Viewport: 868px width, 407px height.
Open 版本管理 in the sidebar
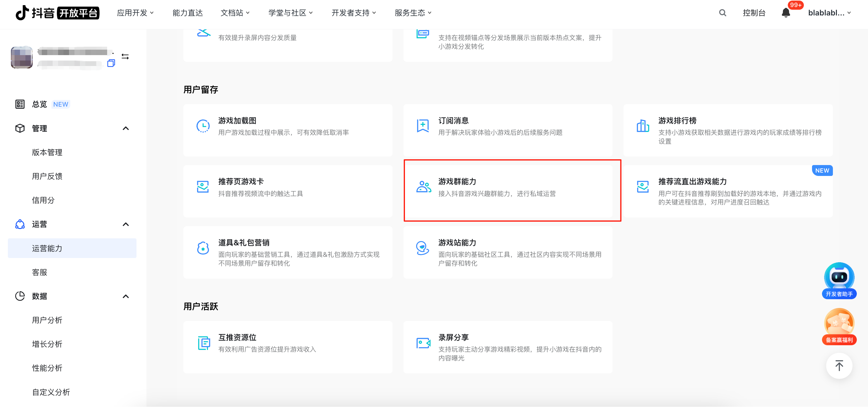(47, 152)
